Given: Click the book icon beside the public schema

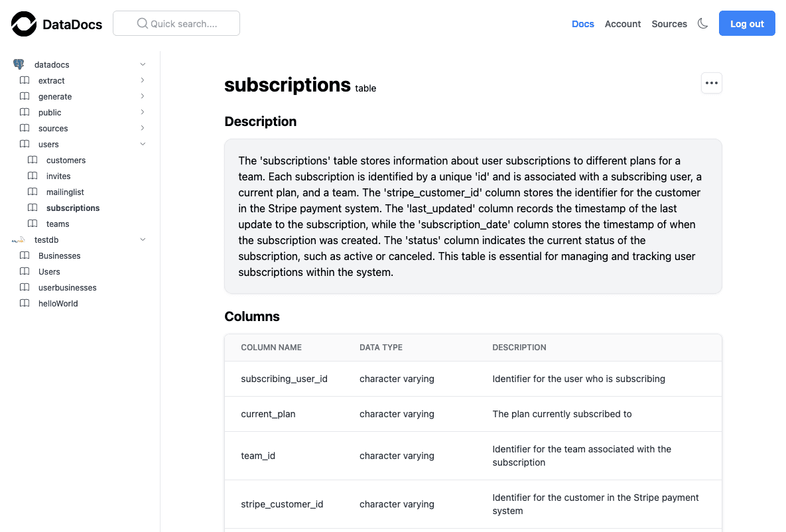Looking at the screenshot, I should tap(23, 112).
